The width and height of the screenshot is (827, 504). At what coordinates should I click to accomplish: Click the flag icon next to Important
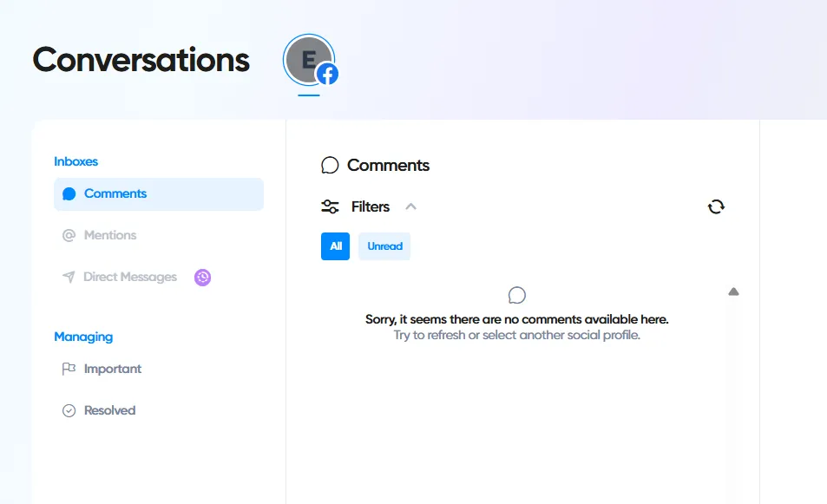click(69, 370)
